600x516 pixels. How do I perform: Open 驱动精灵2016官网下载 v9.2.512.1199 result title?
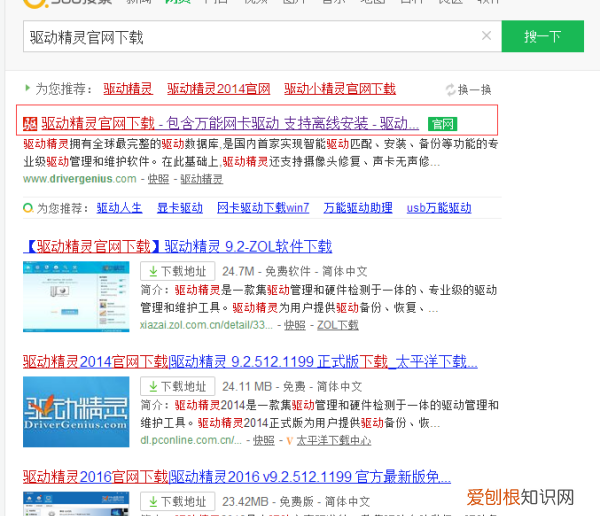pyautogui.click(x=237, y=477)
